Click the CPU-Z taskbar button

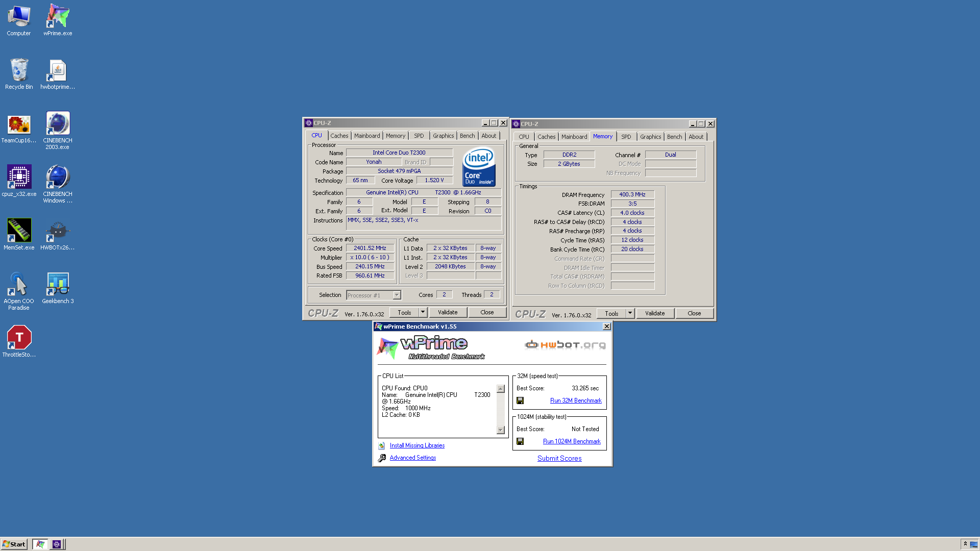click(57, 544)
